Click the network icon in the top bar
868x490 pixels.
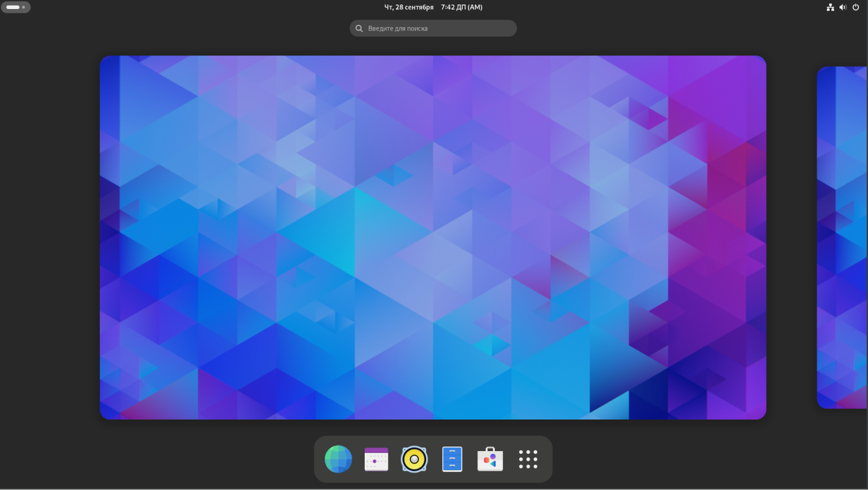830,7
